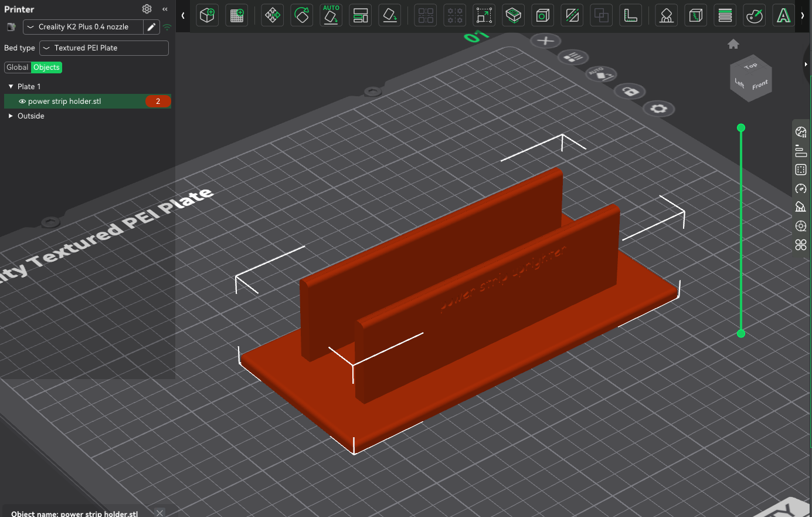The height and width of the screenshot is (517, 812).
Task: Click the Outside label in tree
Action: (x=31, y=116)
